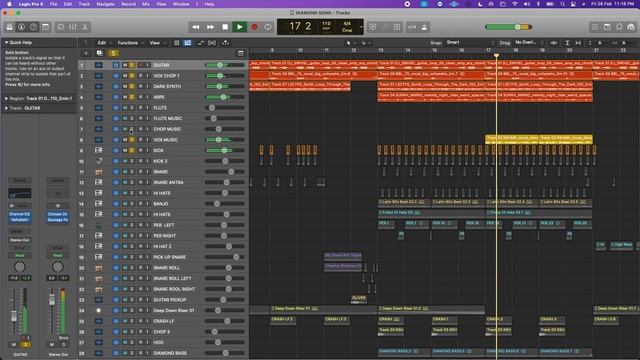Collapse the Quick Help section

click(7, 42)
